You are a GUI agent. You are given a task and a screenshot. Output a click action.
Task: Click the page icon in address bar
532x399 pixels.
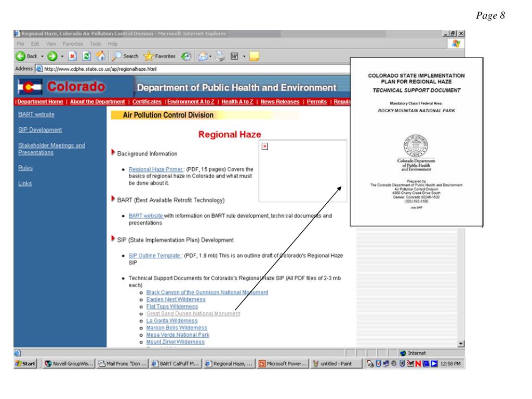tap(39, 69)
